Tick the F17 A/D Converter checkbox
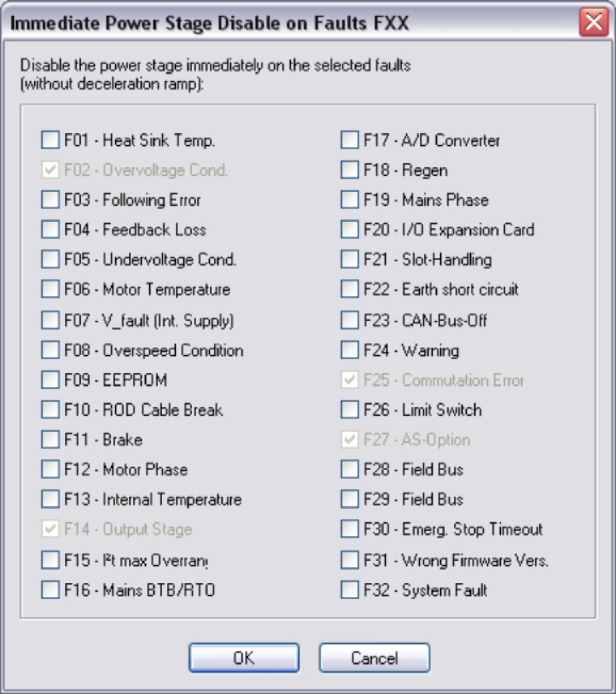The height and width of the screenshot is (694, 616). [350, 140]
